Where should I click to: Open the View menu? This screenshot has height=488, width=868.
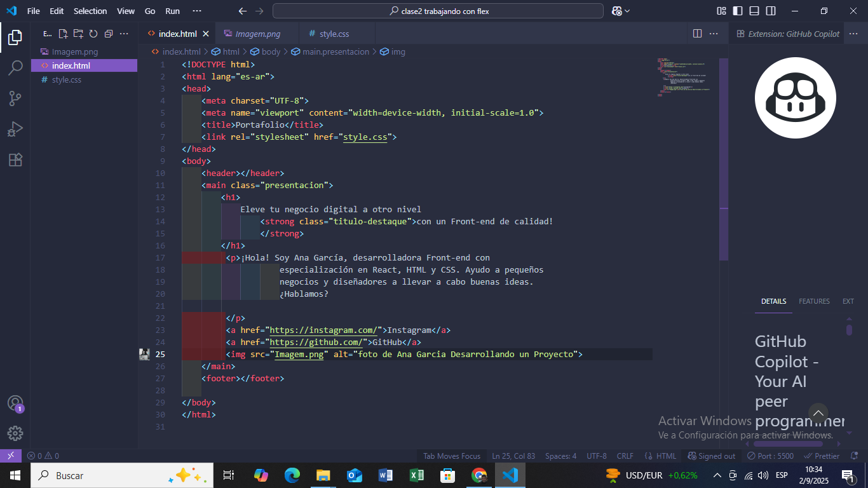126,11
